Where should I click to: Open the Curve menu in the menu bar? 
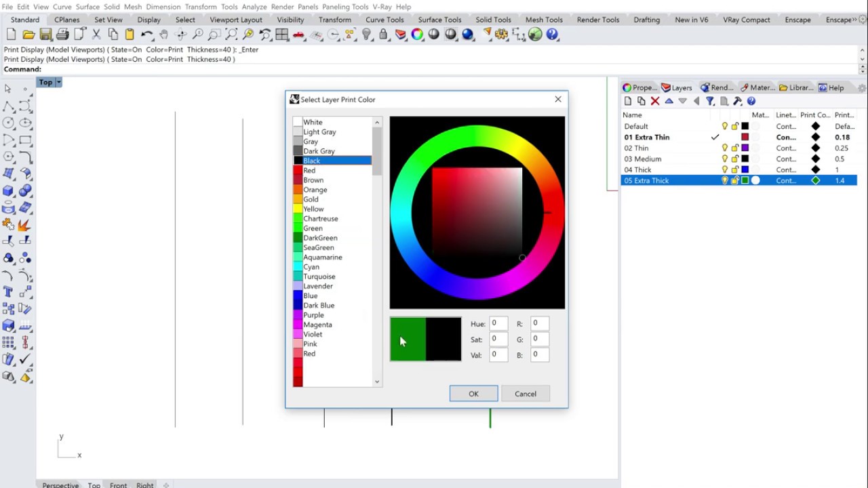[x=62, y=7]
